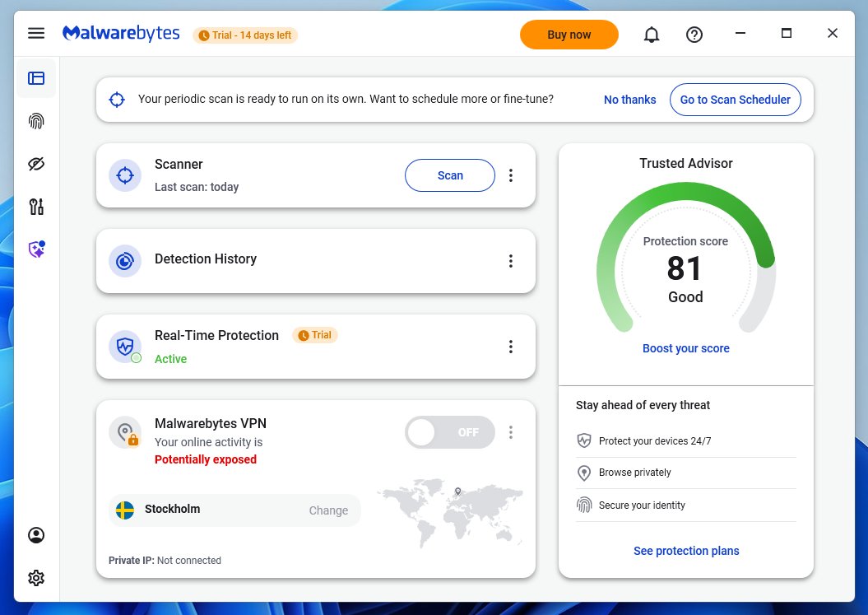
Task: Open the fingerprint identity sidebar icon
Action: (x=36, y=121)
